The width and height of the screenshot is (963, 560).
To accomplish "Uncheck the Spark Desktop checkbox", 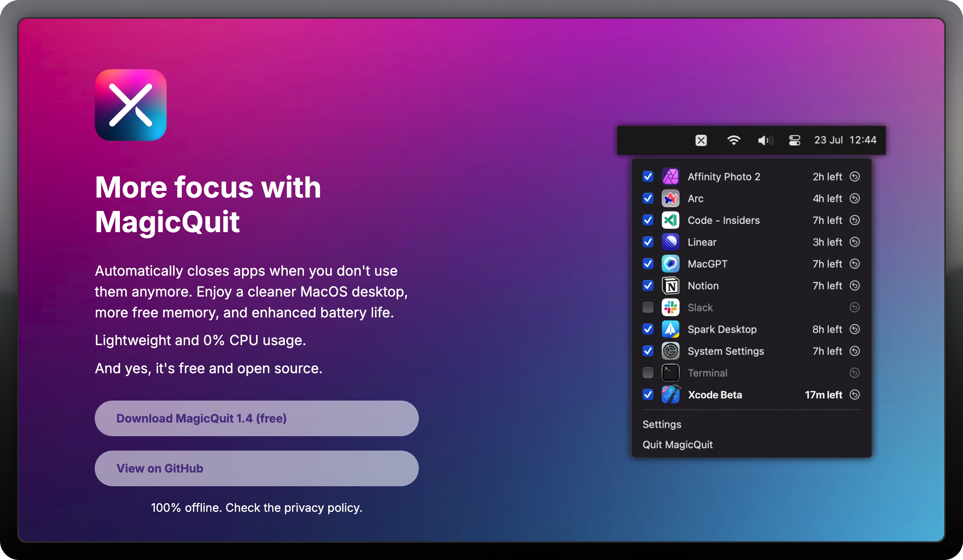I will click(x=648, y=329).
